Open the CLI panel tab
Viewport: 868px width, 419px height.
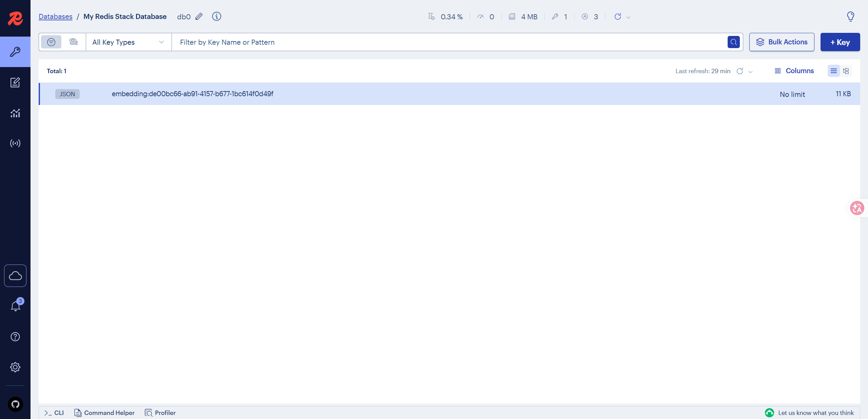(54, 413)
